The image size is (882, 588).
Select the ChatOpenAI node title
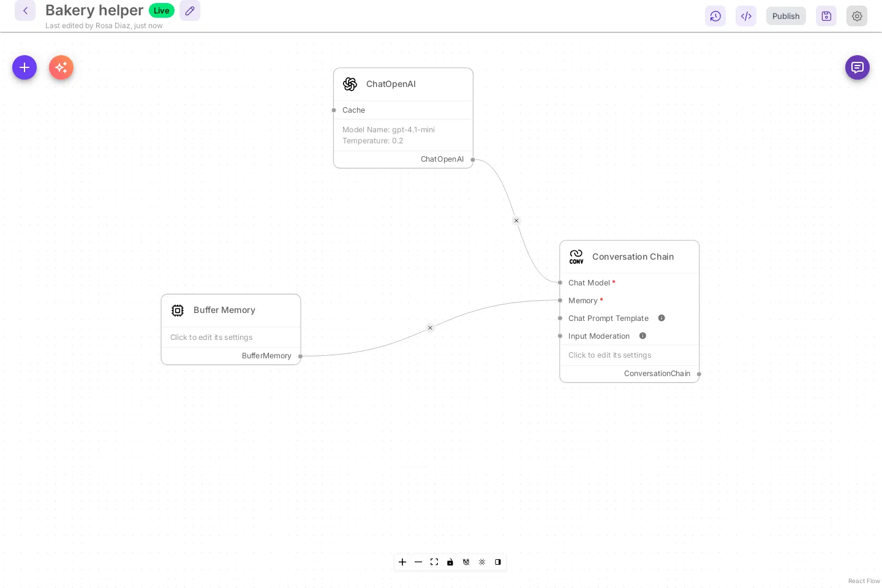391,84
